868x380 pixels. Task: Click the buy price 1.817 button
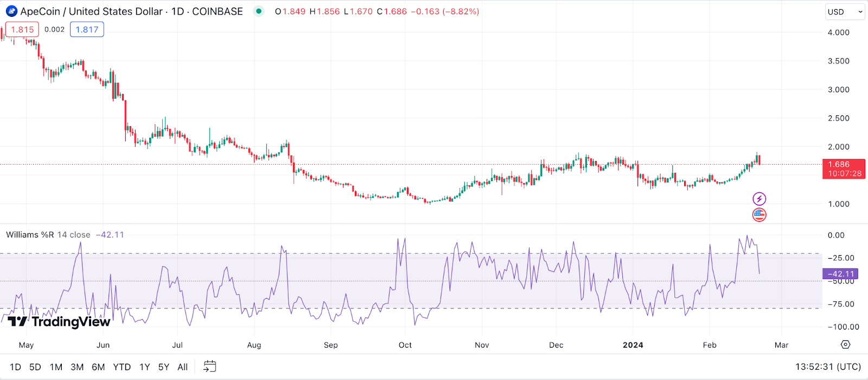[87, 29]
